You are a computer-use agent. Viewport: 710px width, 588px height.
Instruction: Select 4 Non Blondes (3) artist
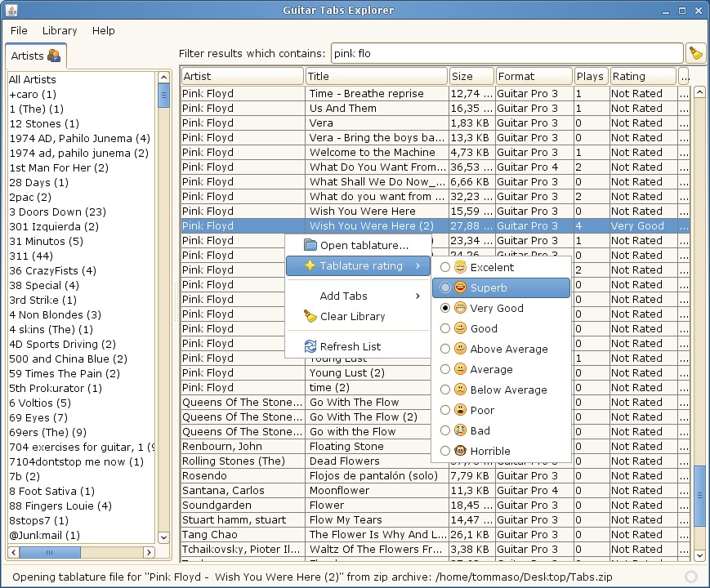[x=82, y=314]
